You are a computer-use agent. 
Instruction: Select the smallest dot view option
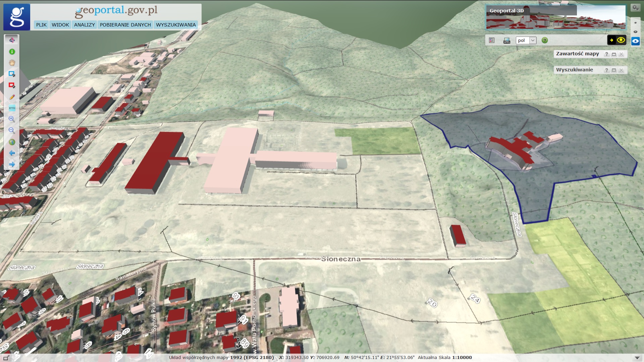635,23
